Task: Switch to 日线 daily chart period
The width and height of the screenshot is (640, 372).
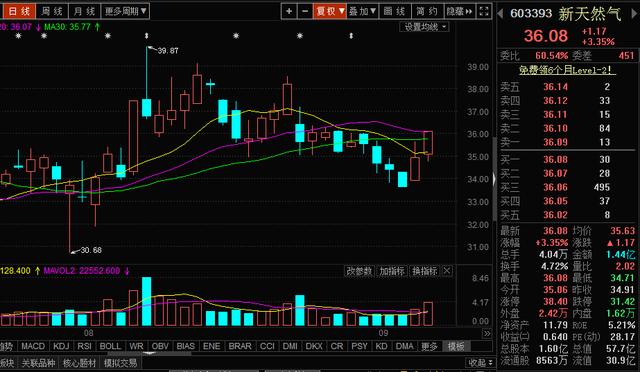Action: [x=19, y=11]
